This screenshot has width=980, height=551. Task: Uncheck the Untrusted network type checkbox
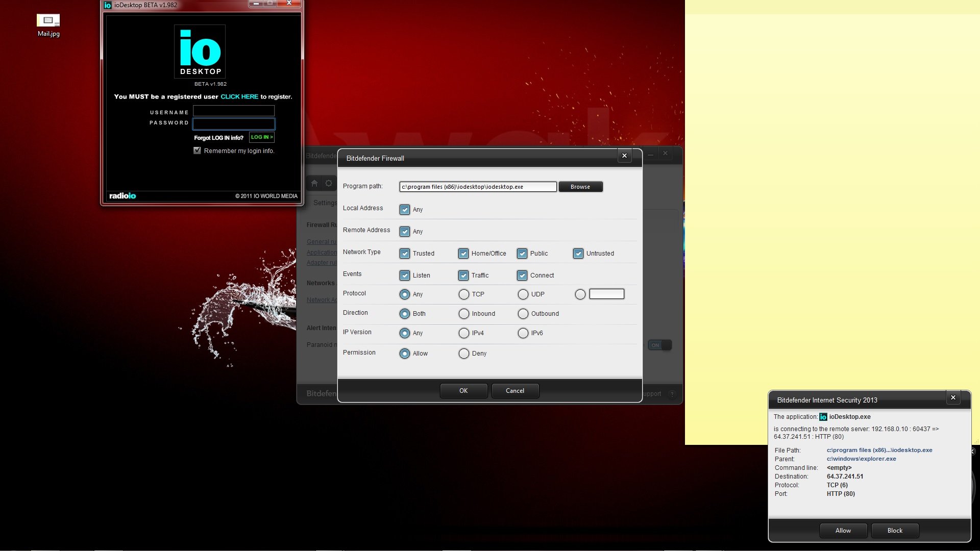pyautogui.click(x=578, y=254)
